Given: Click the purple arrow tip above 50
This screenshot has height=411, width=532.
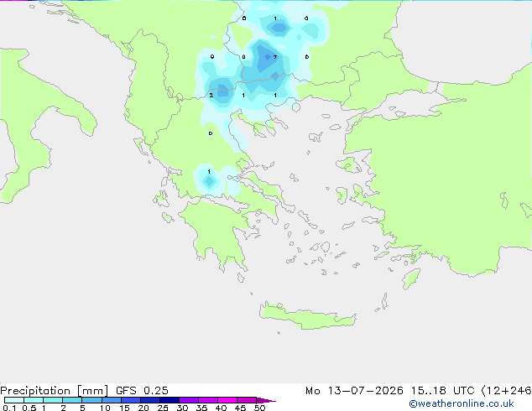Looking at the screenshot, I should (x=266, y=400).
